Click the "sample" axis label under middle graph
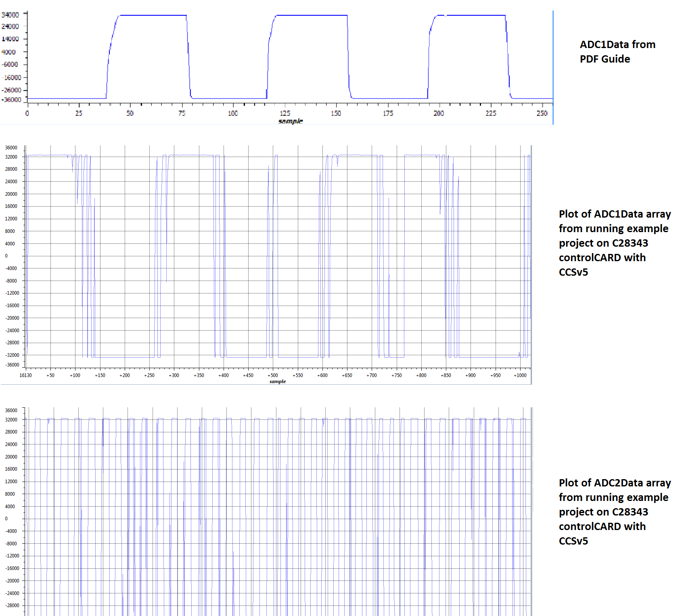682x616 pixels. point(278,381)
